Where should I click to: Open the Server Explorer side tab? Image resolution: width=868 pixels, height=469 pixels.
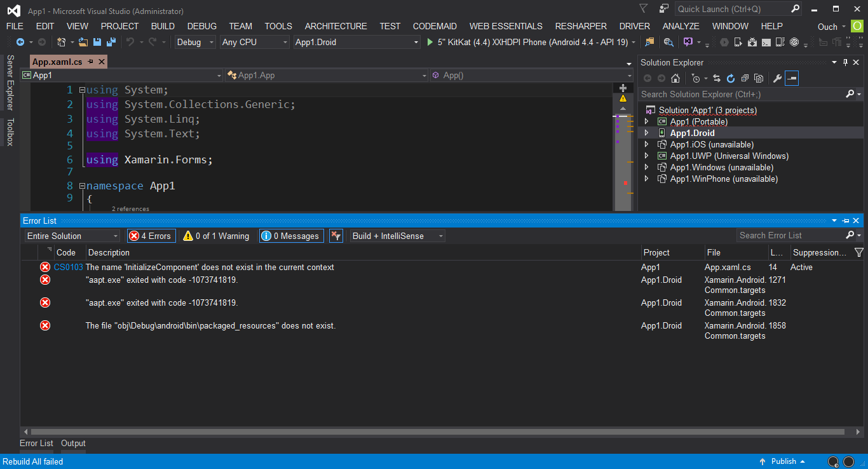tap(10, 83)
